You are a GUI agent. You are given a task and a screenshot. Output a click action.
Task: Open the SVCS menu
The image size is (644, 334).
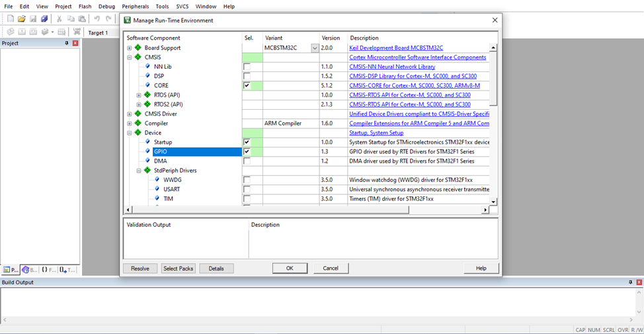click(182, 6)
